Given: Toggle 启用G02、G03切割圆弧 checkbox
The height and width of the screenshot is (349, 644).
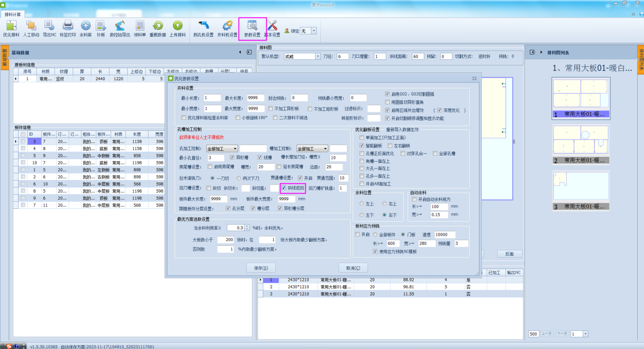Looking at the screenshot, I should tap(387, 94).
